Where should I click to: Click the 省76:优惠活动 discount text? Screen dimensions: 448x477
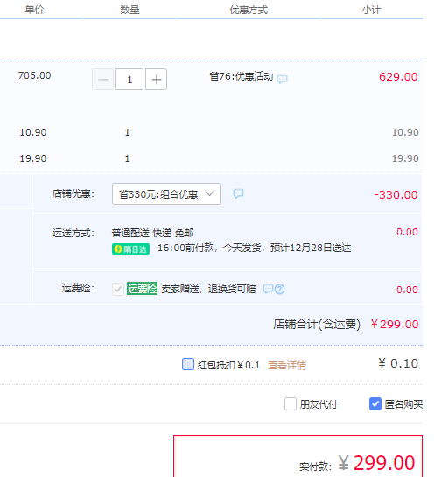click(x=241, y=76)
